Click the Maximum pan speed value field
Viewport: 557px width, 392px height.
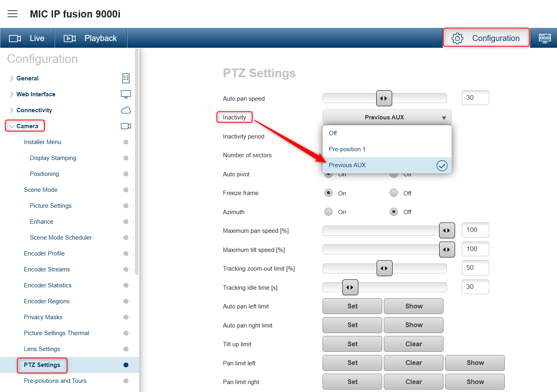(475, 230)
